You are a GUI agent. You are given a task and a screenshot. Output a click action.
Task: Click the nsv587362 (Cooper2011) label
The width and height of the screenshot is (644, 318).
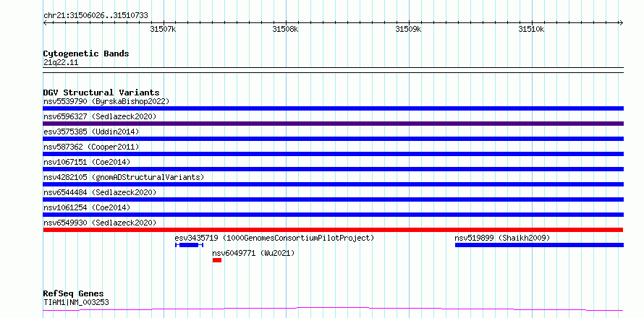(x=91, y=147)
